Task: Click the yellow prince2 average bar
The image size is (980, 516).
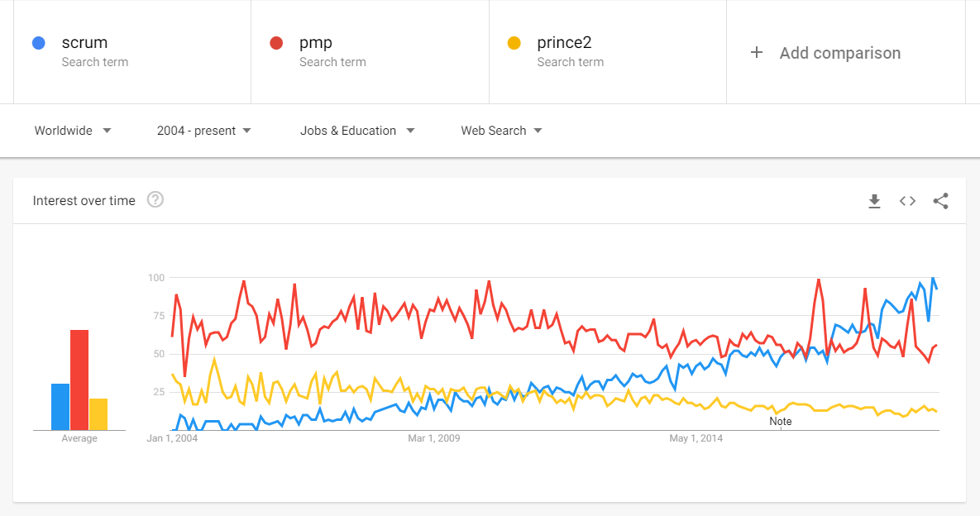Action: tap(98, 414)
